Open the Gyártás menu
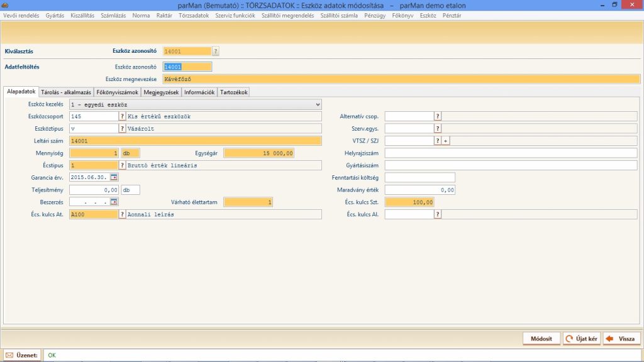This screenshot has width=644, height=362. tap(55, 16)
